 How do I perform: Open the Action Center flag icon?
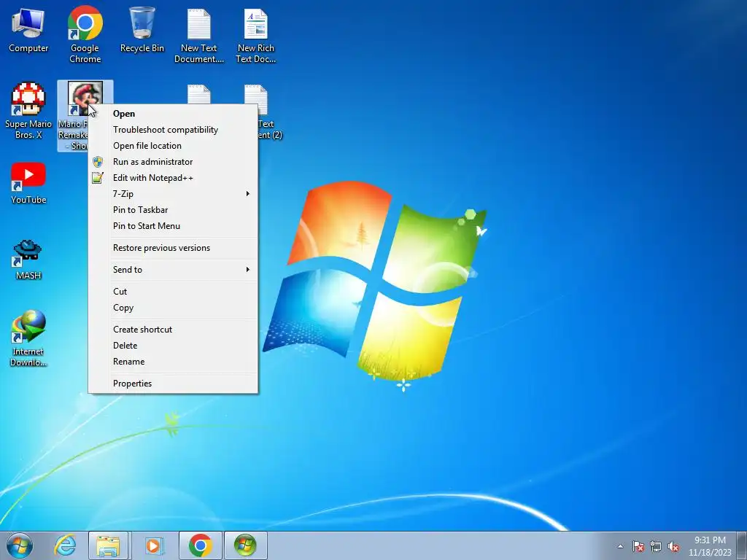coord(638,546)
